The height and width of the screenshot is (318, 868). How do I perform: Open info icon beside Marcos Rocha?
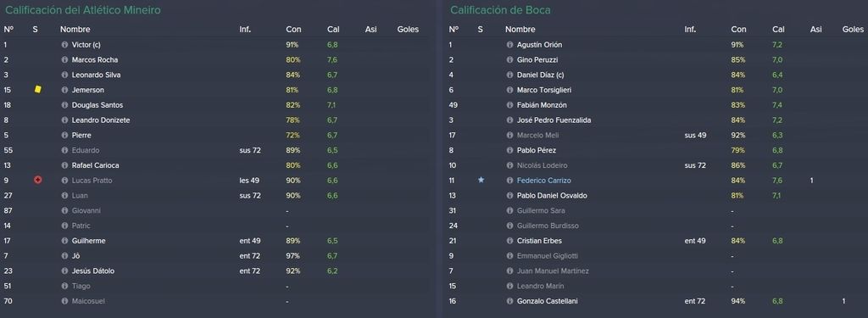coord(64,60)
